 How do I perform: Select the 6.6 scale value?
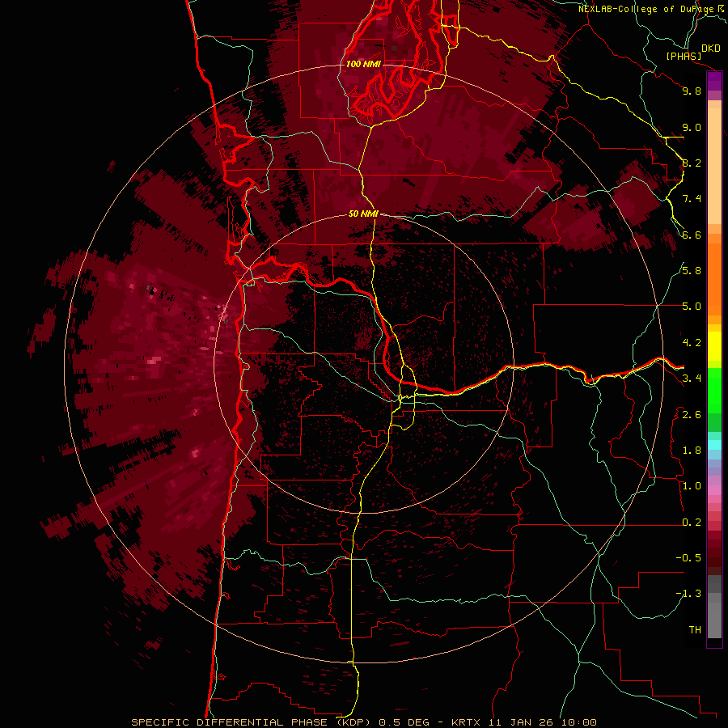[692, 235]
